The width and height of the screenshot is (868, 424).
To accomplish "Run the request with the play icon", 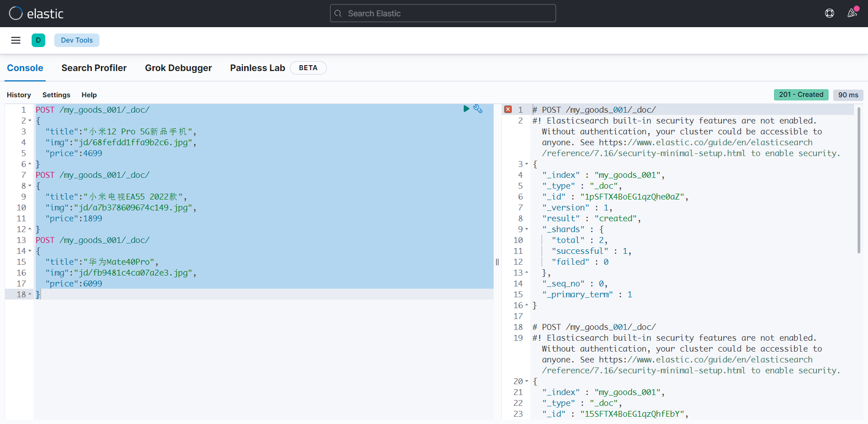I will pyautogui.click(x=466, y=109).
